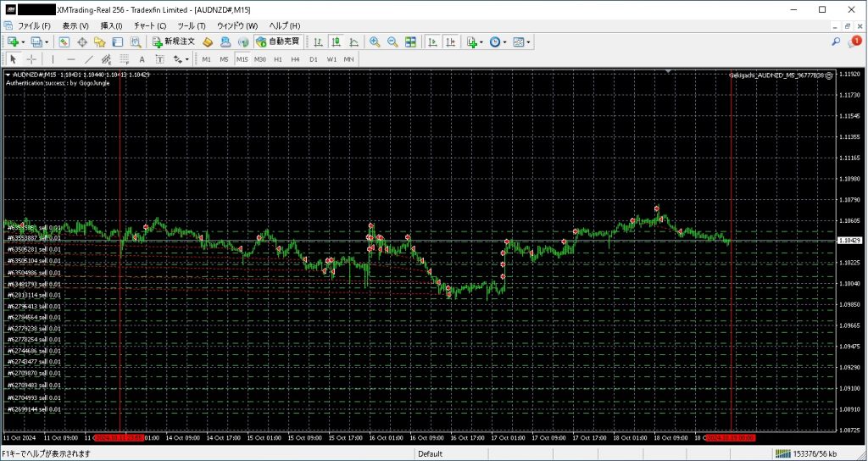Click the zoom in magnifier icon

pos(374,42)
